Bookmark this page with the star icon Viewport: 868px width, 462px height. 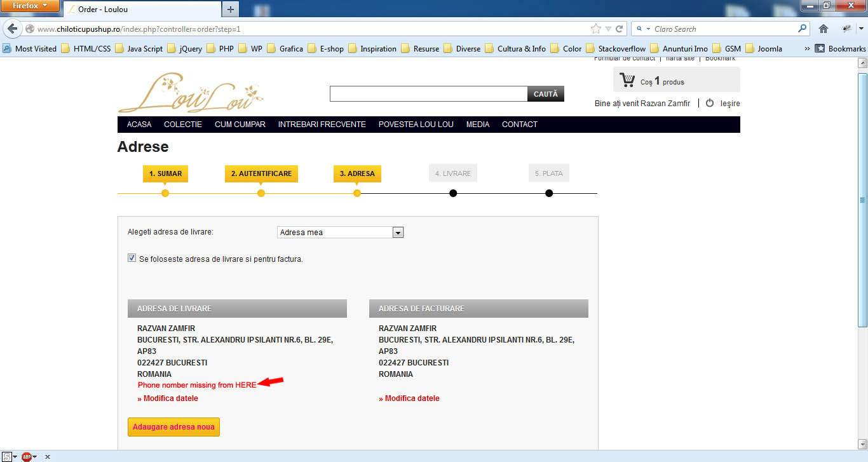tap(595, 29)
